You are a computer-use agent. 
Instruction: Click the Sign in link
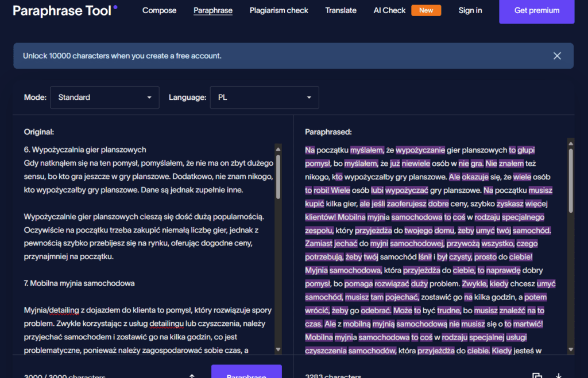[470, 10]
